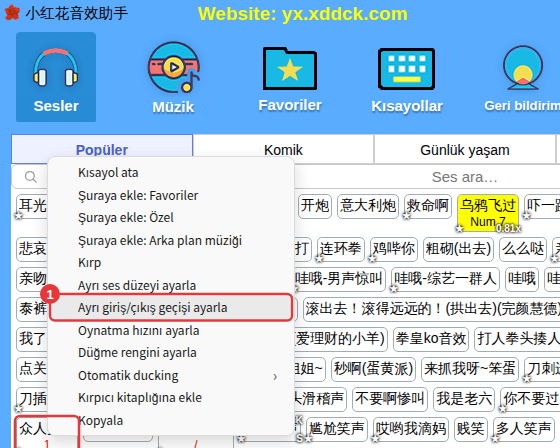Play the 来抓我呀~笨蛋 sound

pos(470,369)
